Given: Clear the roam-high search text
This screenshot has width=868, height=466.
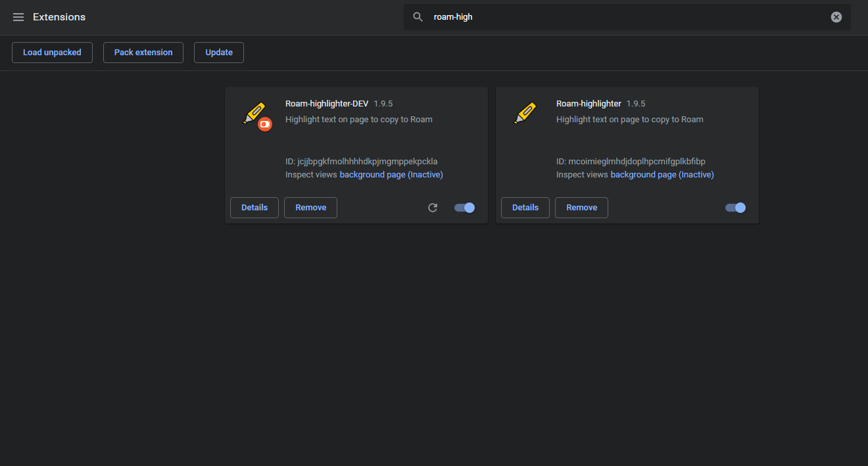Looking at the screenshot, I should coord(836,17).
